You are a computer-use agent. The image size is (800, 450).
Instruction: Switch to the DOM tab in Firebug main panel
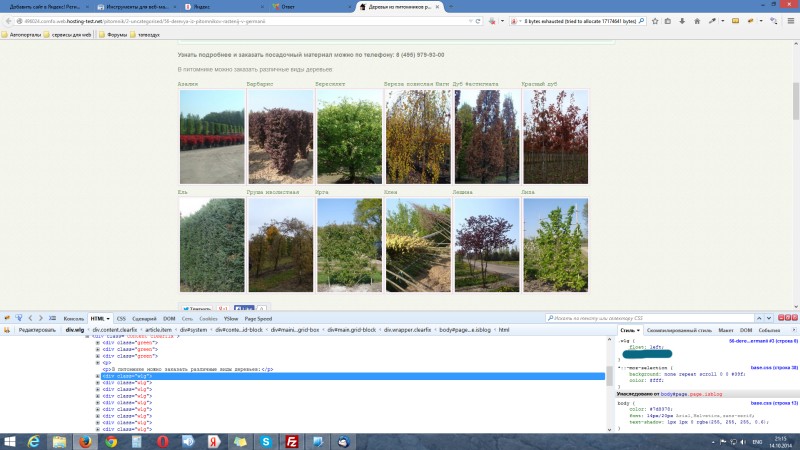169,318
